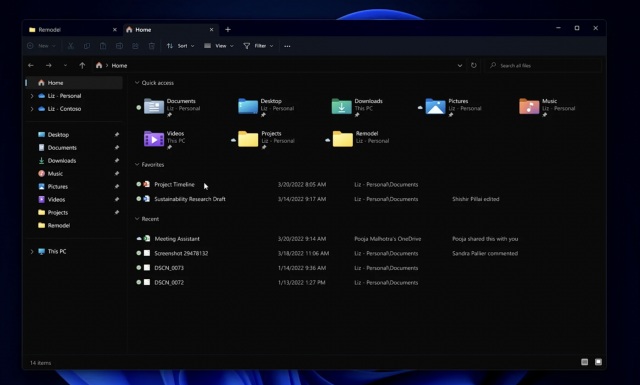Select Documents in navigation pane
Image resolution: width=640 pixels, height=385 pixels.
74,148
